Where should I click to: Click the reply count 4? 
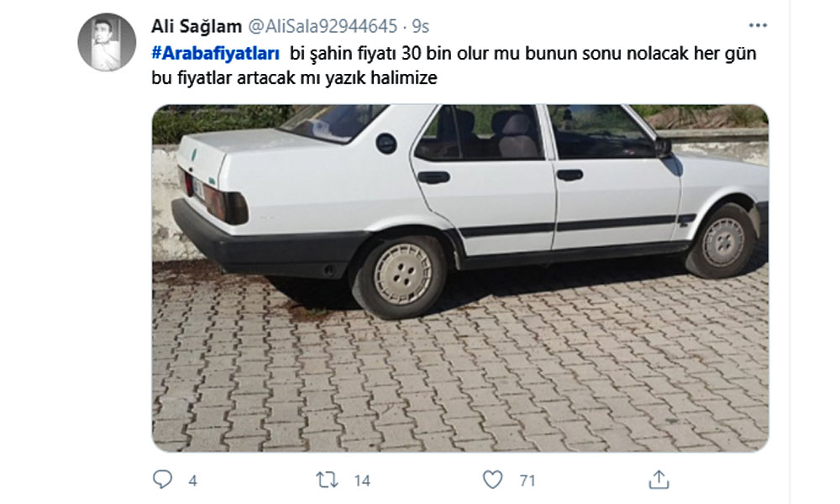coord(193,480)
